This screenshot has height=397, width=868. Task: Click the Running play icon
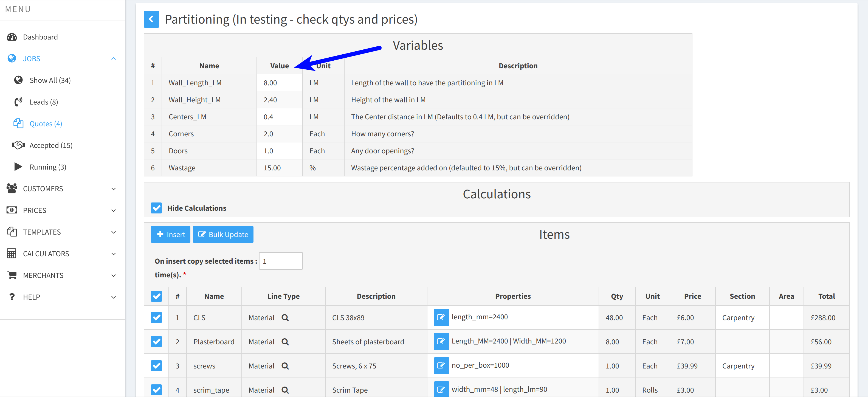point(18,167)
